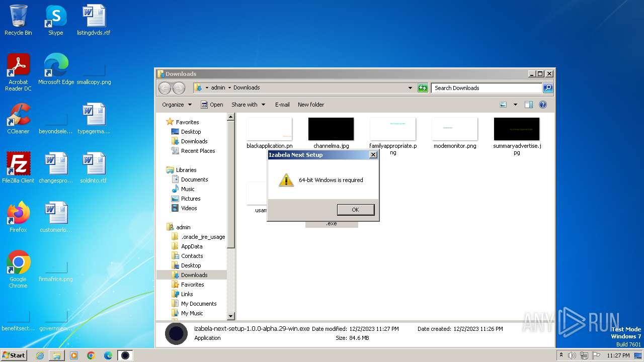Screen dimensions: 644x362
Task: Launch Microsoft Edge desktop shortcut
Action: pos(56,69)
